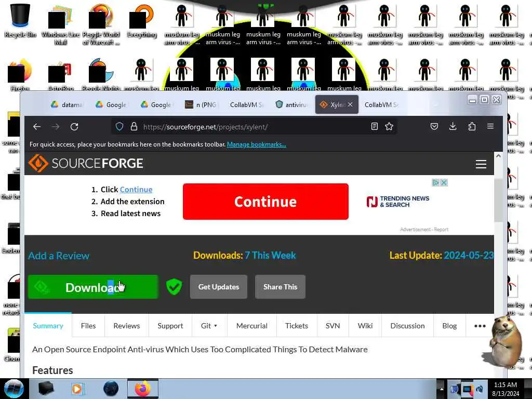This screenshot has width=532, height=399.
Task: Open tracking protection shield icon
Action: (119, 127)
